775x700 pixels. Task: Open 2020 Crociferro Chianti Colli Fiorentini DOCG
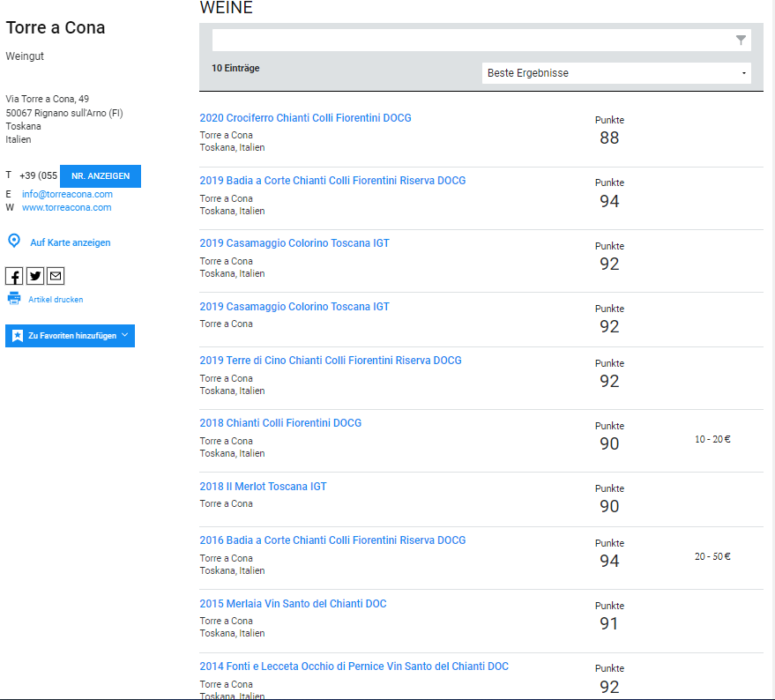305,117
